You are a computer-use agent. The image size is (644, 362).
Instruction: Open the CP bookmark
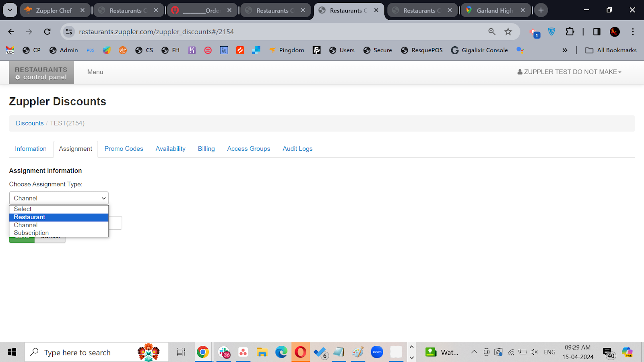coord(32,50)
